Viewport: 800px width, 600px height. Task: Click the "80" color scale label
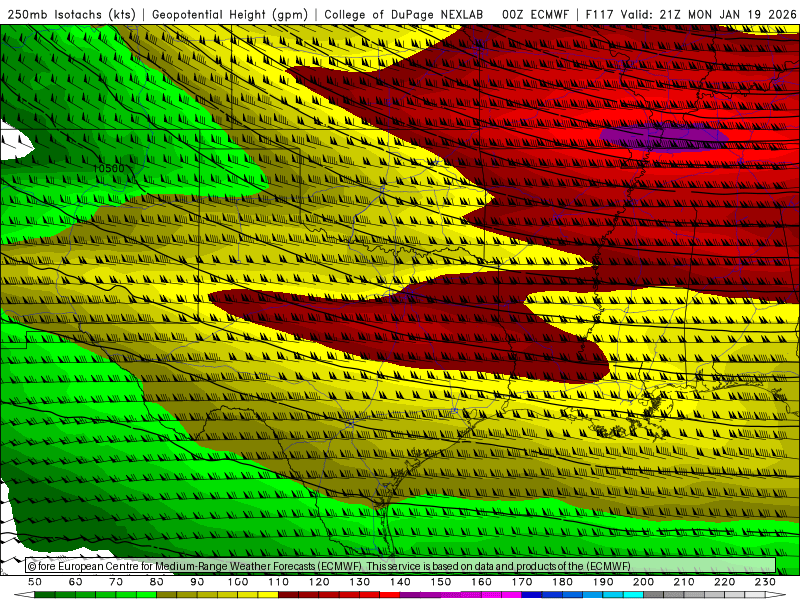[157, 582]
